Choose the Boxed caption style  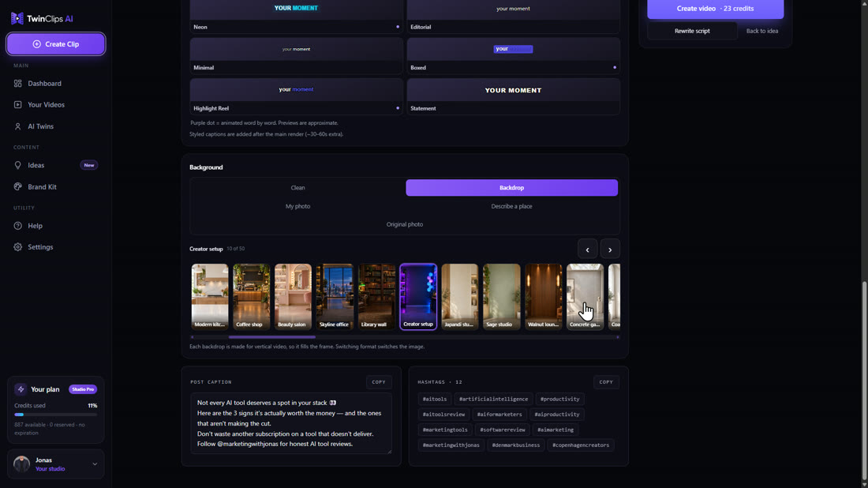[x=513, y=56]
